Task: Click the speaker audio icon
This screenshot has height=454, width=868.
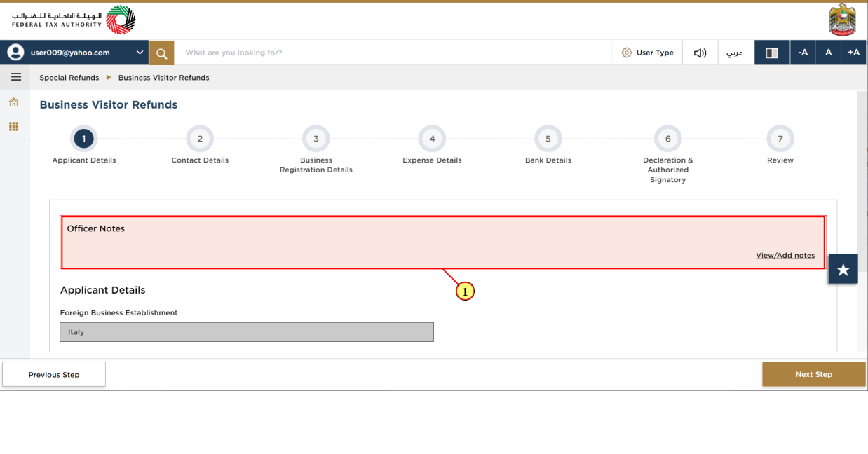Action: 700,53
